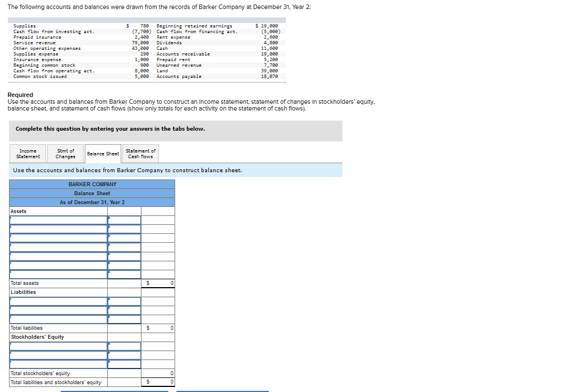Viewport: 562px width, 392px height.
Task: Click the 'Total assets' label
Action: pyautogui.click(x=24, y=283)
